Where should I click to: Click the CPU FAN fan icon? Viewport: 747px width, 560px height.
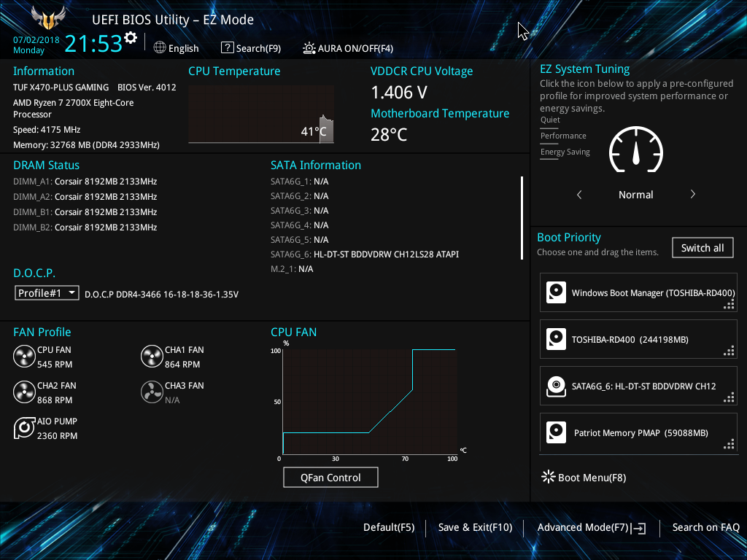(24, 357)
